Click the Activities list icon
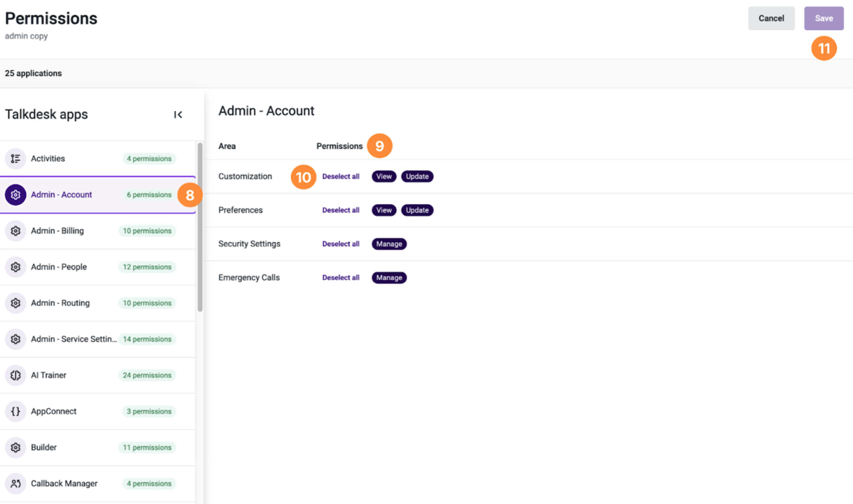The height and width of the screenshot is (504, 853). 15,158
